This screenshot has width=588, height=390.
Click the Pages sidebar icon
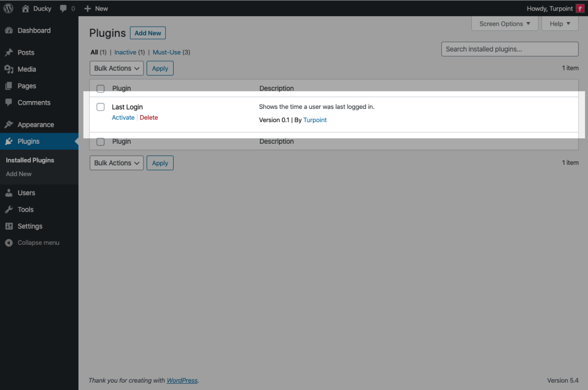(x=9, y=86)
